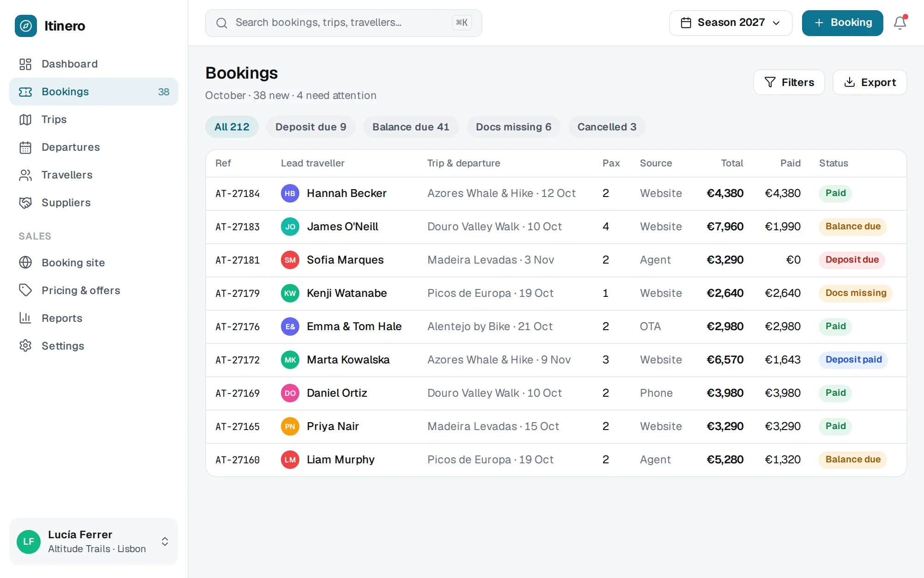Screen dimensions: 924x578
Task: Sort by Ref column header
Action: (223, 163)
